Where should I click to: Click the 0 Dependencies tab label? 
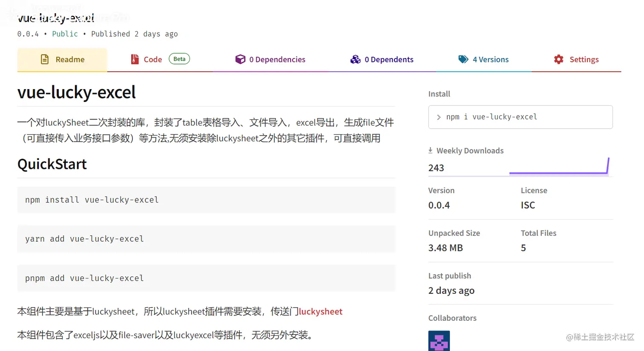(277, 59)
